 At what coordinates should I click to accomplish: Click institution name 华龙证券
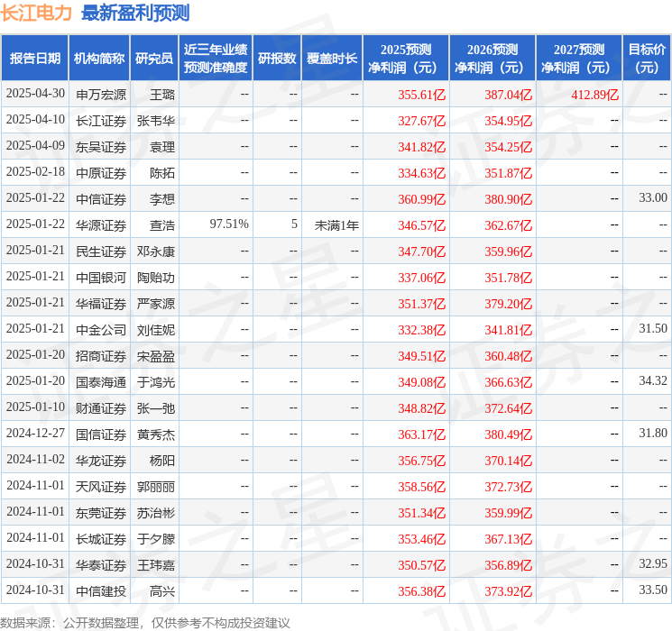(101, 461)
